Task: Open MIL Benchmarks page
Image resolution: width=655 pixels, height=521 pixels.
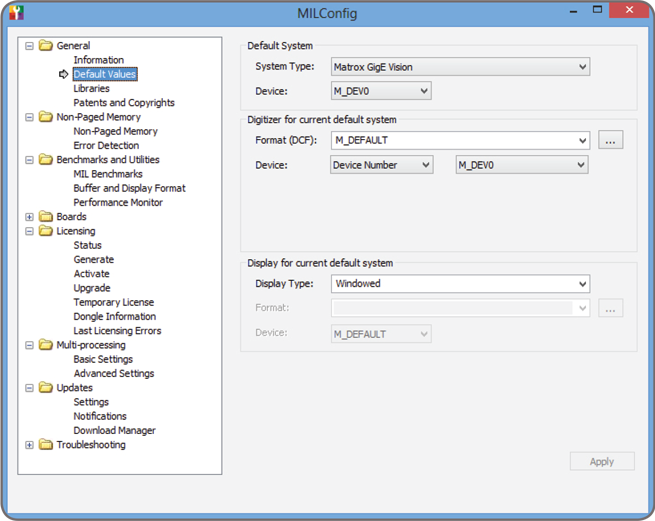Action: (108, 174)
